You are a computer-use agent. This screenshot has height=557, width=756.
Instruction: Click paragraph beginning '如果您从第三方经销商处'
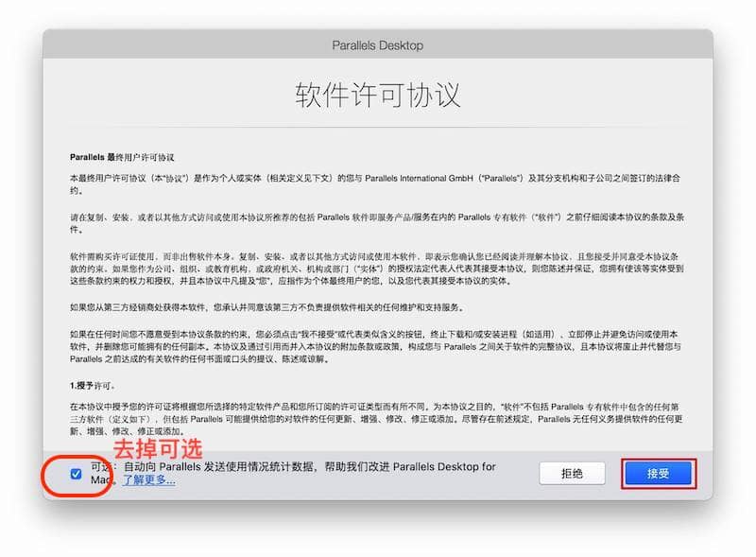pos(267,307)
